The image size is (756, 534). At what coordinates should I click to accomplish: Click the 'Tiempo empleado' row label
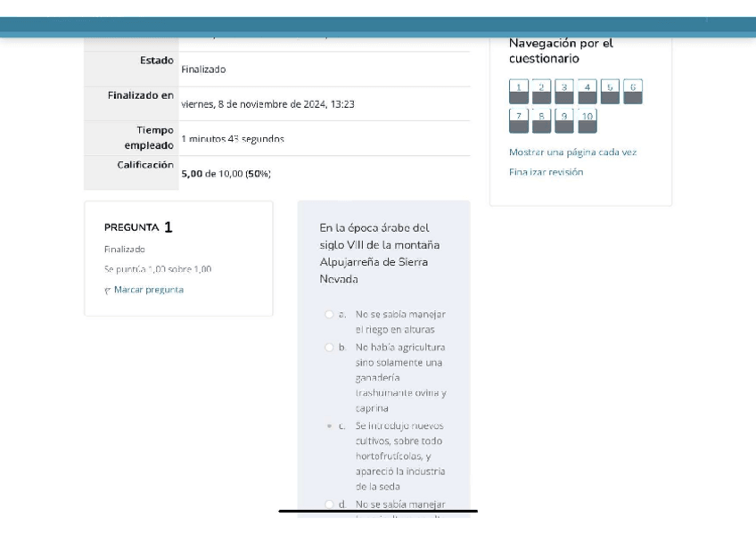[149, 138]
